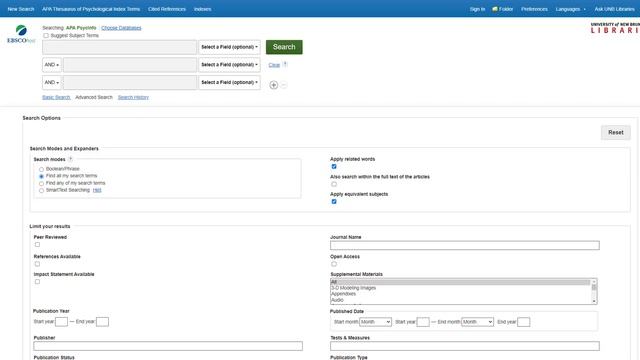Open the Search modes help icon

(70, 159)
